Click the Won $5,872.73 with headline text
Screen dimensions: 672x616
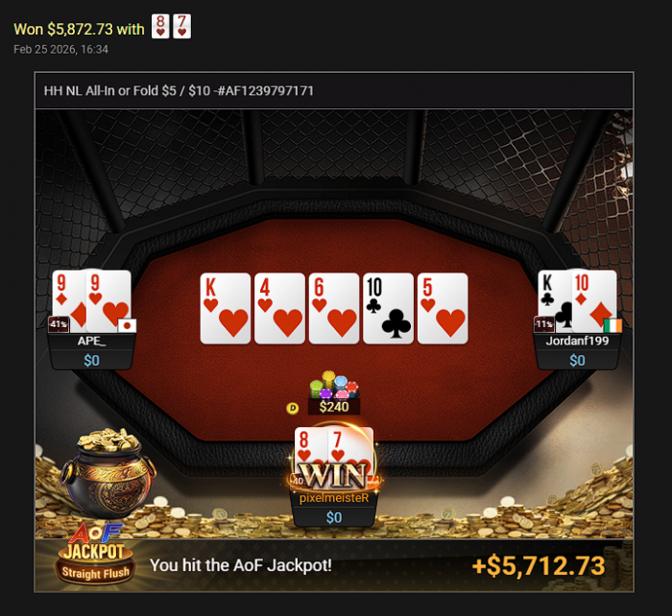79,29
